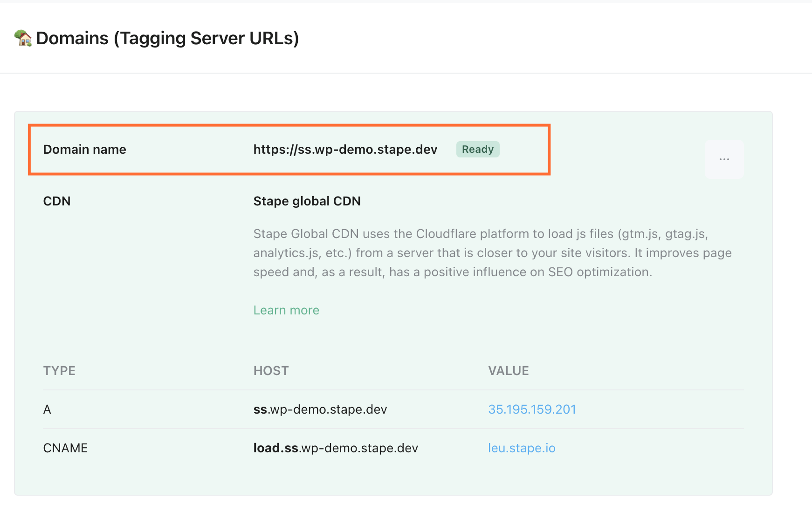Image resolution: width=812 pixels, height=518 pixels.
Task: Open the leu.stape.io CNAME value link
Action: [522, 448]
